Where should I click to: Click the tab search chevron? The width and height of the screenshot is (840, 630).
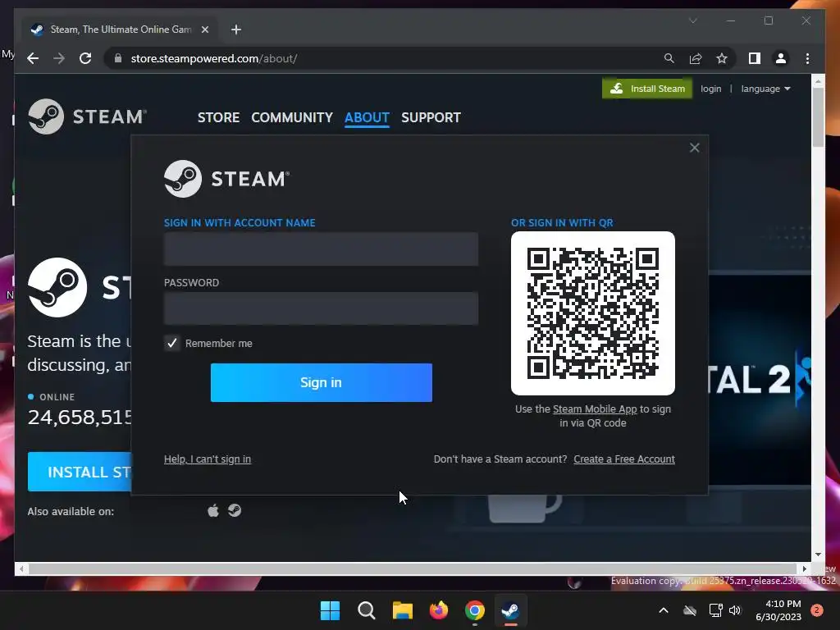click(x=693, y=21)
